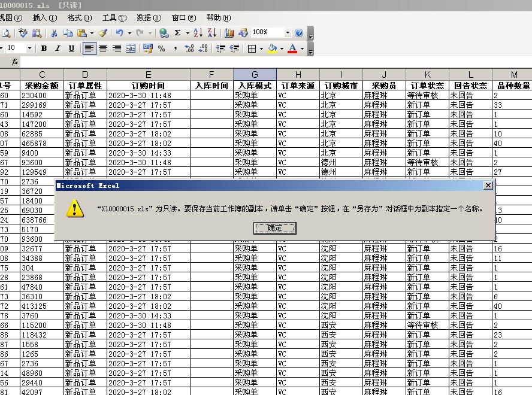Click the 确定 button in the dialog
Viewport: 532px width, 395px height.
(274, 228)
